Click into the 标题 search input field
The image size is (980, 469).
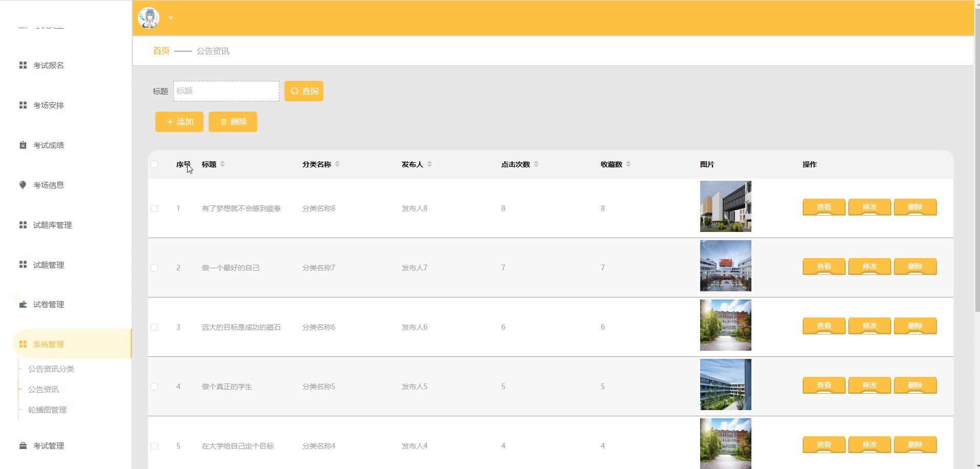[226, 91]
